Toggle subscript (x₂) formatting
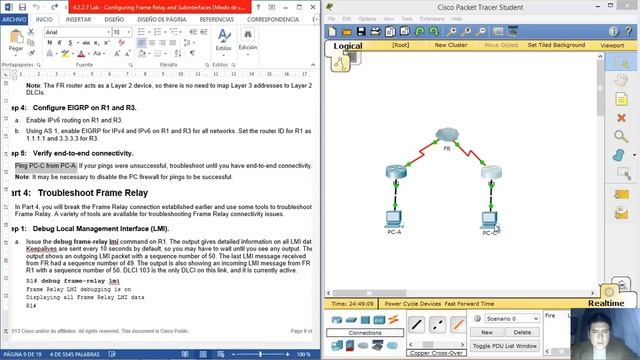Image resolution: width=640 pixels, height=360 pixels. (x=97, y=42)
